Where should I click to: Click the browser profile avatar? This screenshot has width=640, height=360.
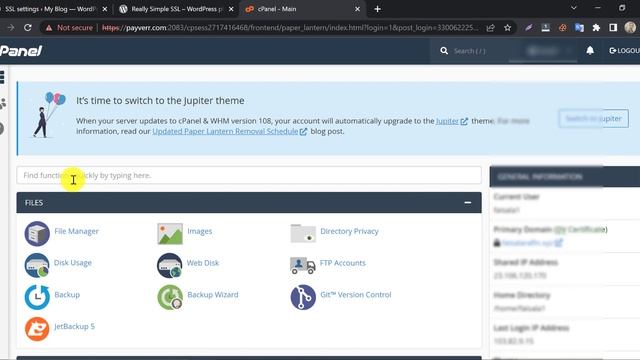(630, 28)
